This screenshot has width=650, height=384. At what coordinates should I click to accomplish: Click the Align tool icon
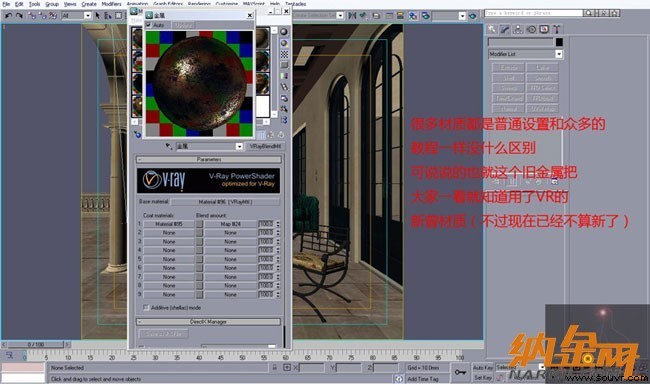tap(363, 16)
